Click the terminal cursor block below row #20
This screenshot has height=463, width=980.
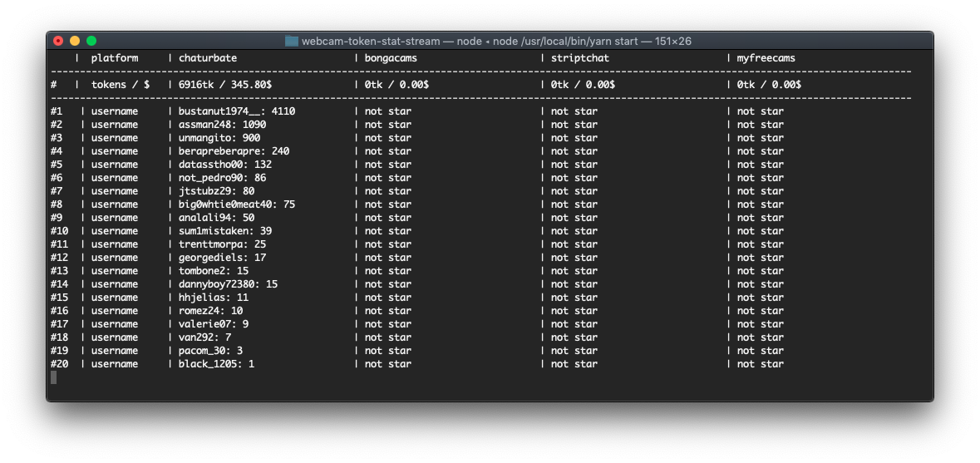pyautogui.click(x=54, y=377)
